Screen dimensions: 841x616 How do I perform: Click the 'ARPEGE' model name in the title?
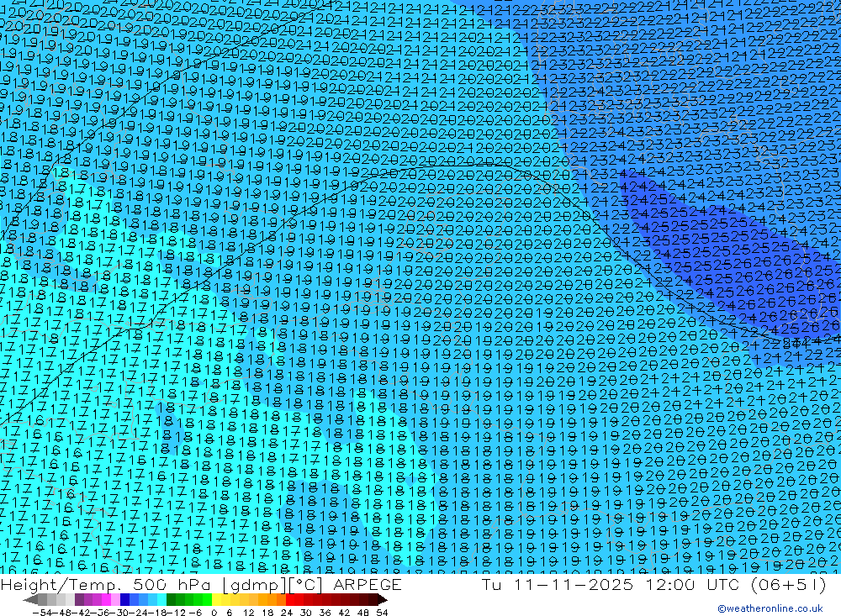[x=368, y=585]
